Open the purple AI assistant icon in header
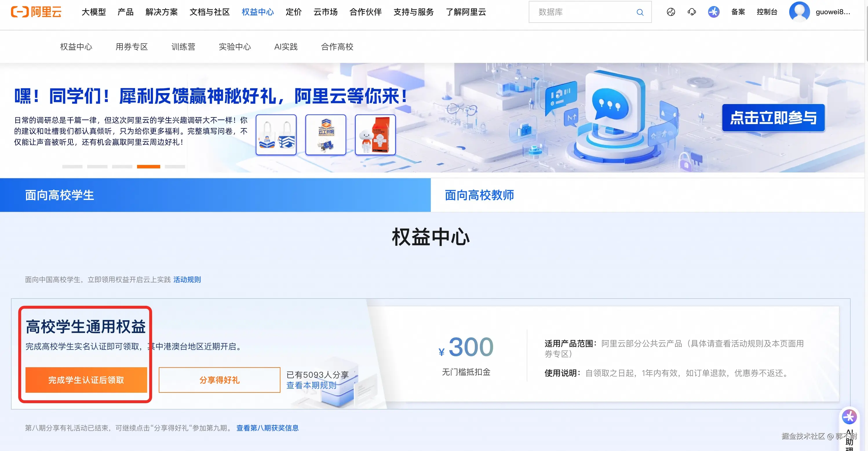This screenshot has height=451, width=868. tap(713, 12)
